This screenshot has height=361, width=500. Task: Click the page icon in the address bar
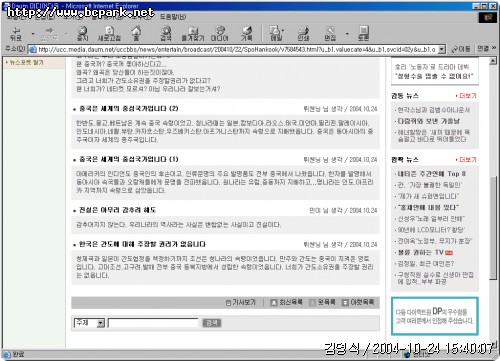click(x=33, y=50)
